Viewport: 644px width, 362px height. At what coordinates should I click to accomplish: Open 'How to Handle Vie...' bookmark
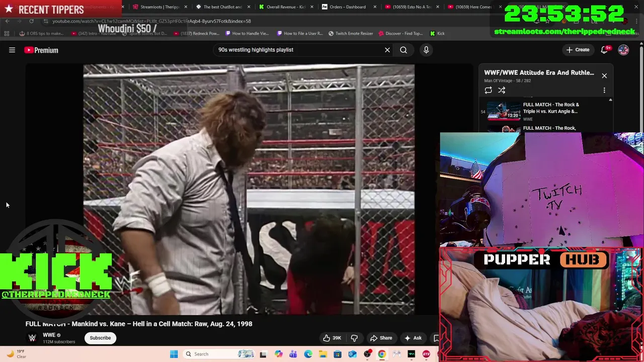coord(247,33)
